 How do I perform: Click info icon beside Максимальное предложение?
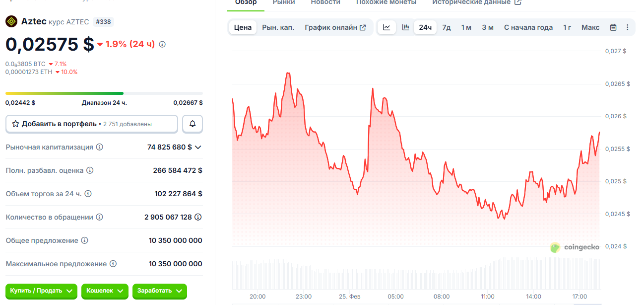coord(113,264)
